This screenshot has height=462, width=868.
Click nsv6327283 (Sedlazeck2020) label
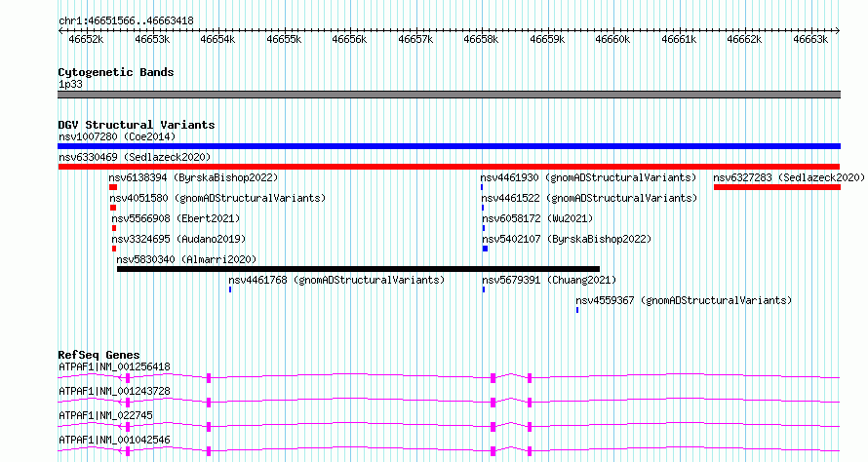(x=789, y=177)
